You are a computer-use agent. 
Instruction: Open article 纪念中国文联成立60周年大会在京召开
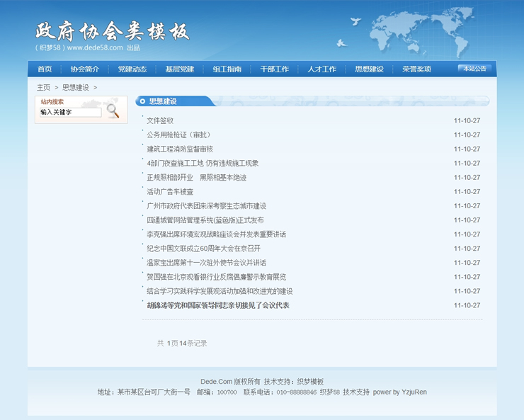(x=204, y=249)
